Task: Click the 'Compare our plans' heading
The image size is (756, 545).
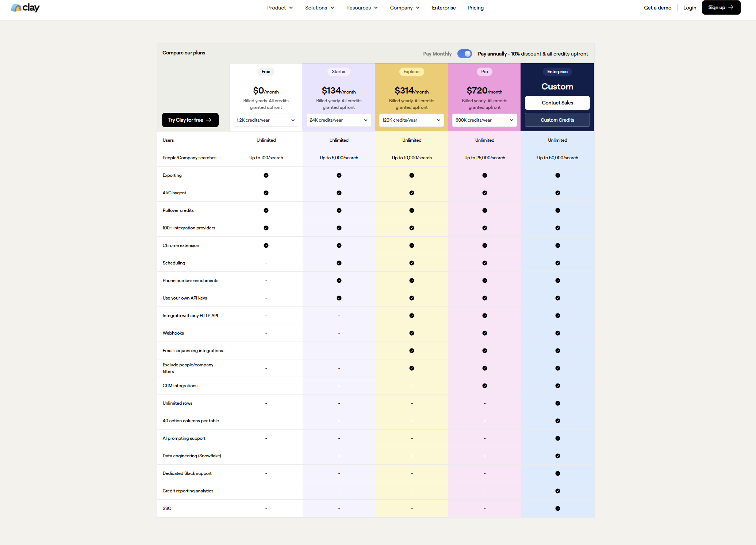Action: [x=184, y=53]
